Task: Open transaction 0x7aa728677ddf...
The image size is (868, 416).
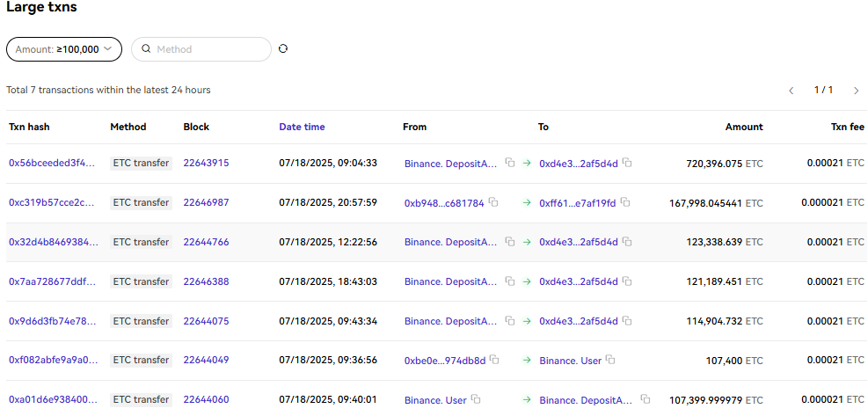Action: point(52,281)
